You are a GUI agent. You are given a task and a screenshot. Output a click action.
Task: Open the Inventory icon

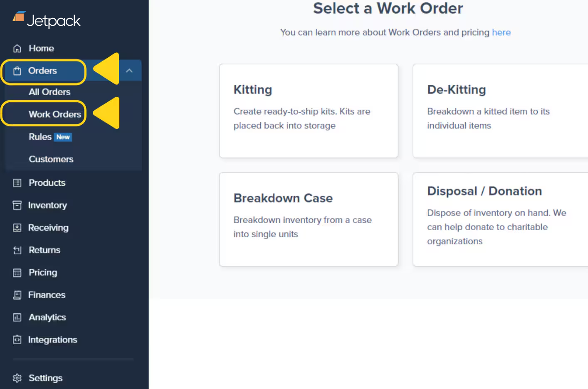[x=17, y=205]
